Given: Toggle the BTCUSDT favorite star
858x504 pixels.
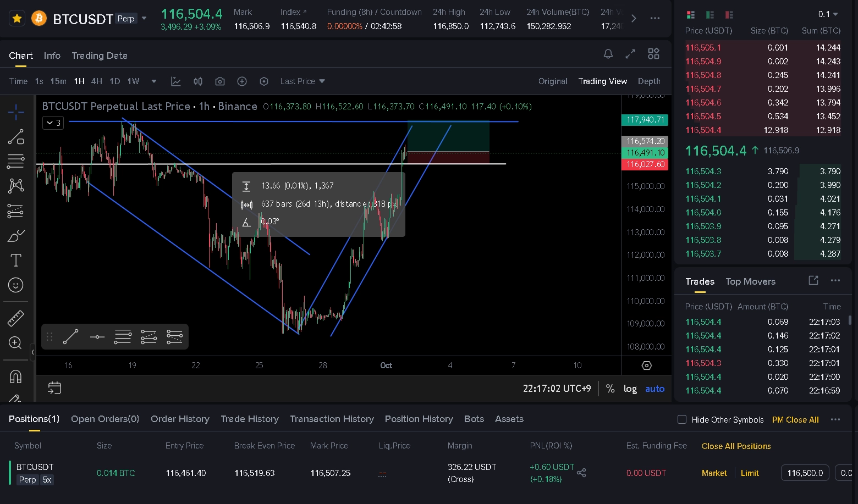Looking at the screenshot, I should coord(17,19).
